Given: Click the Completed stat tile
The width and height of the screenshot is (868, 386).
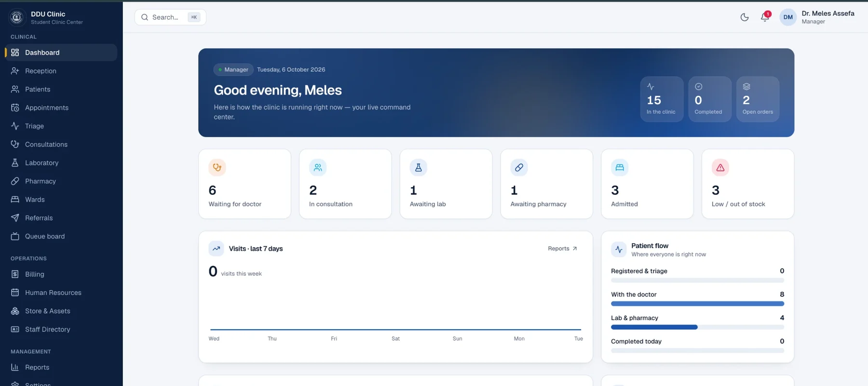Looking at the screenshot, I should (x=710, y=99).
